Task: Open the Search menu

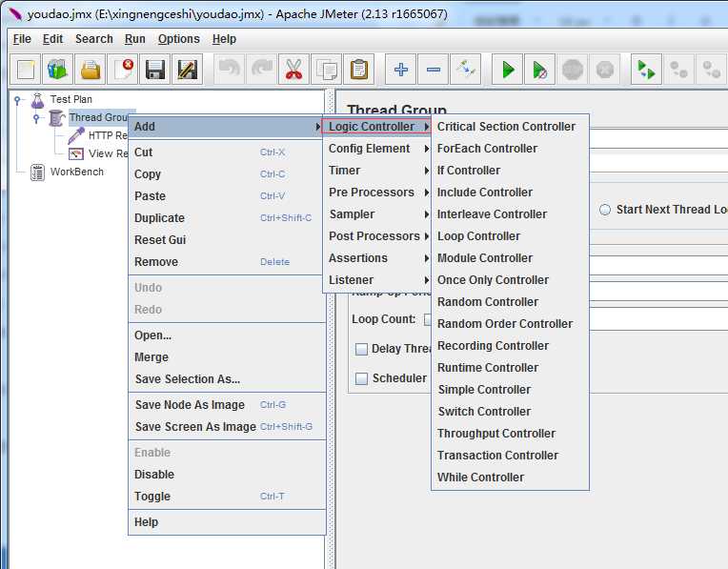Action: (x=93, y=39)
